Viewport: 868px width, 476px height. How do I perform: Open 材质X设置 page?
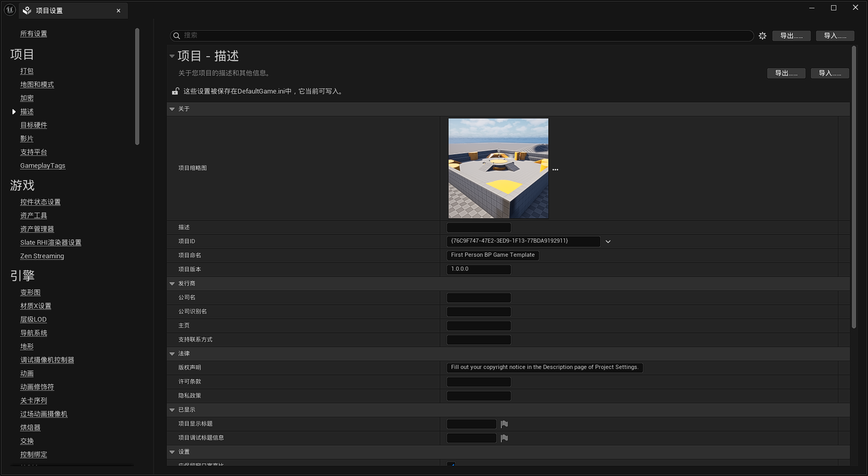36,306
